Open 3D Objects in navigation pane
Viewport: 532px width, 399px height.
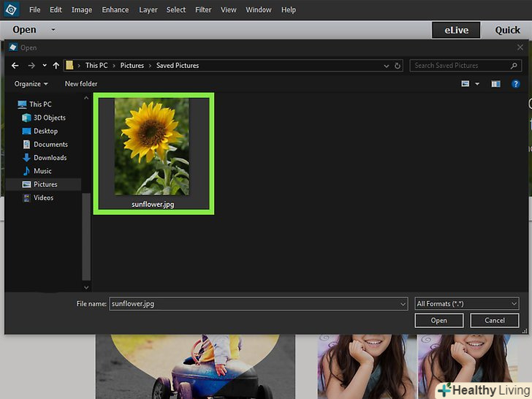click(x=49, y=118)
